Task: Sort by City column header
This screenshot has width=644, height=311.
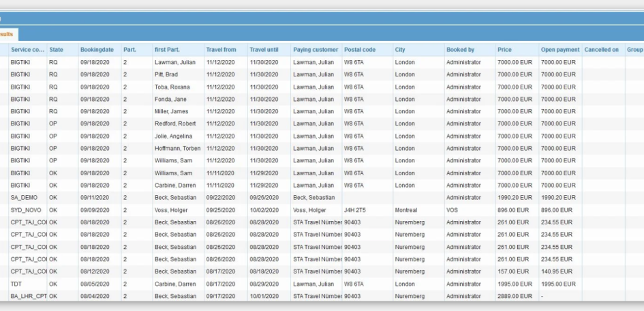Action: [x=399, y=50]
